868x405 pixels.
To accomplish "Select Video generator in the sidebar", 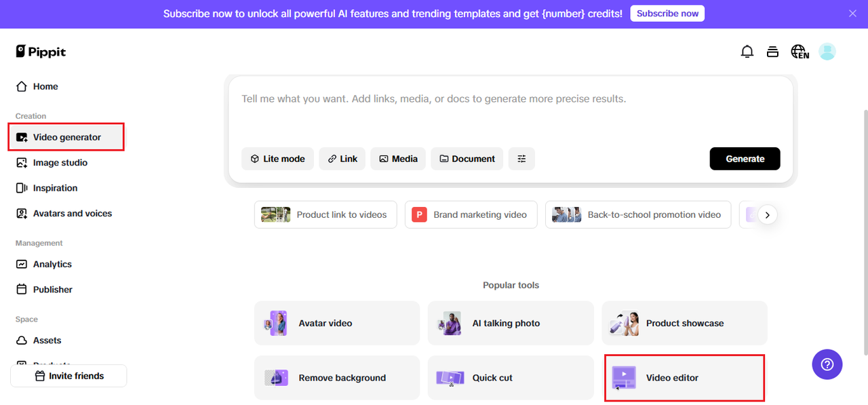I will pos(66,137).
